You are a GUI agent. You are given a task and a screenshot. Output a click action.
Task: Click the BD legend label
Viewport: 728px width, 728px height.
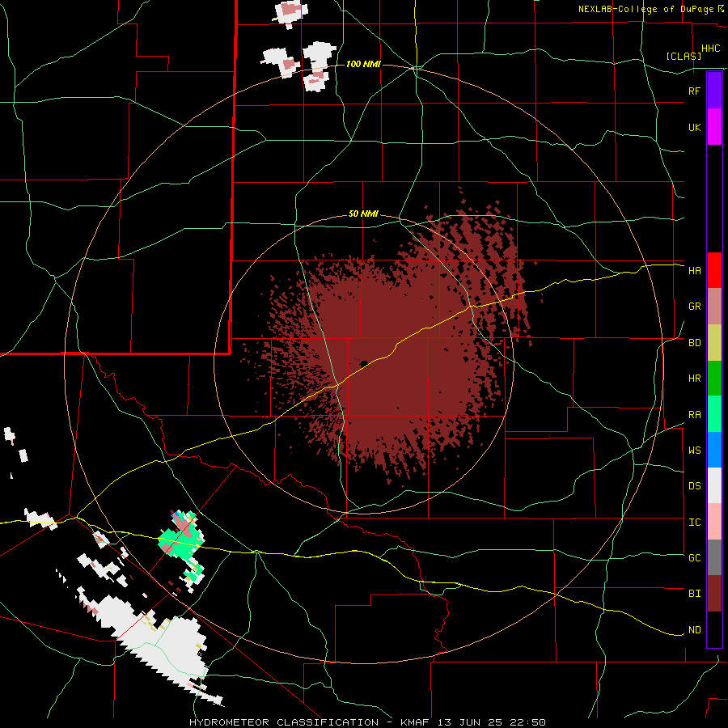694,343
